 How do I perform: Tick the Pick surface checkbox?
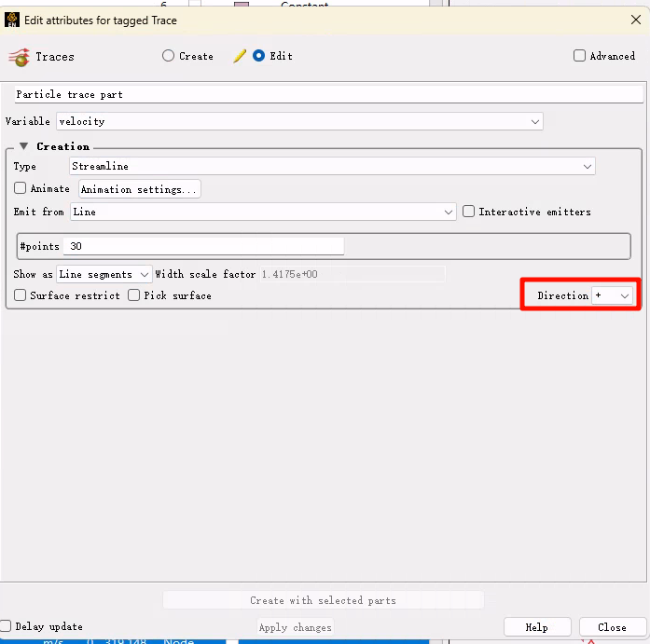(x=134, y=295)
